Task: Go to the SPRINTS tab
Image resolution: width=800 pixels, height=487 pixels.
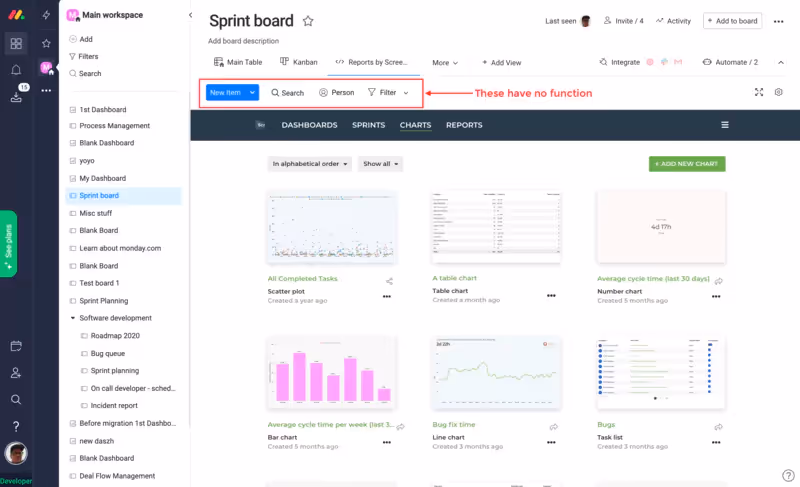Action: (368, 125)
